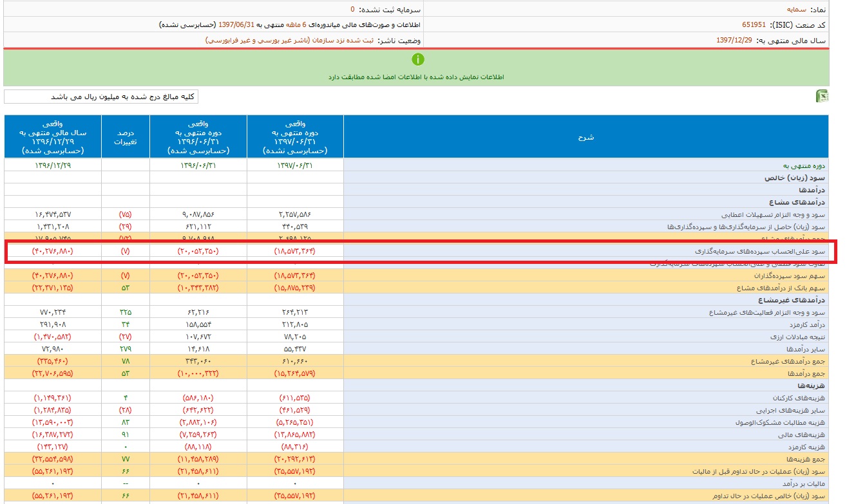Click the Excel export icon
847x504 pixels.
[822, 97]
